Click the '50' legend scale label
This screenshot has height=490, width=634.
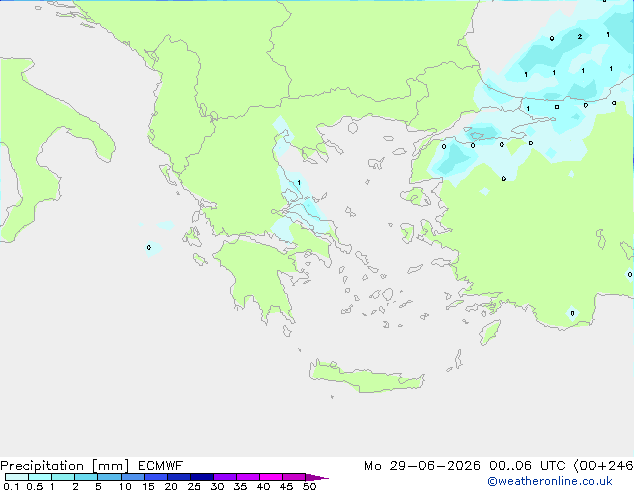coord(309,486)
